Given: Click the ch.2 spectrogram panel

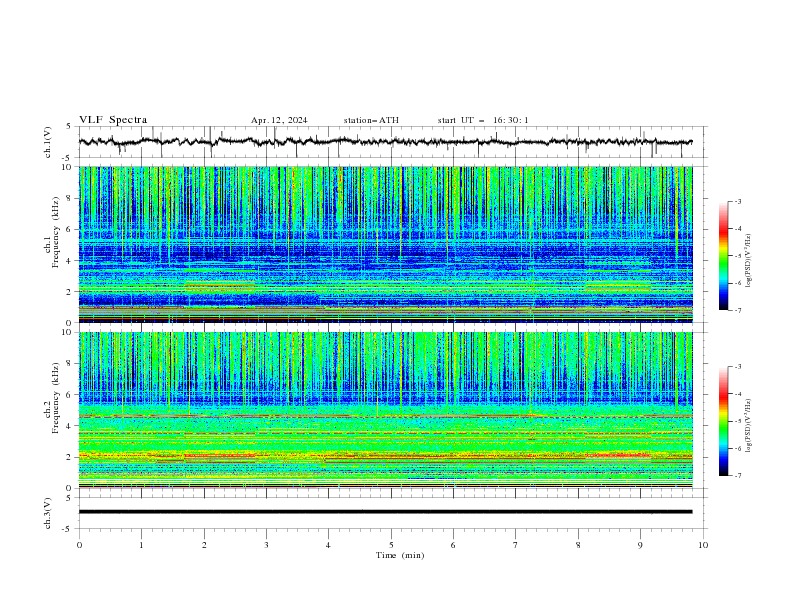Looking at the screenshot, I should (385, 410).
